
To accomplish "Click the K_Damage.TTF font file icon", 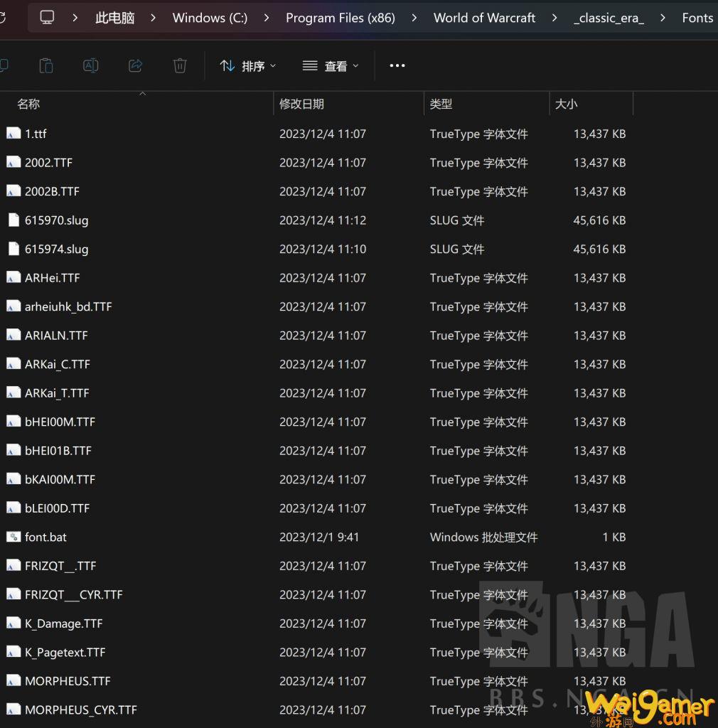I will pyautogui.click(x=14, y=623).
